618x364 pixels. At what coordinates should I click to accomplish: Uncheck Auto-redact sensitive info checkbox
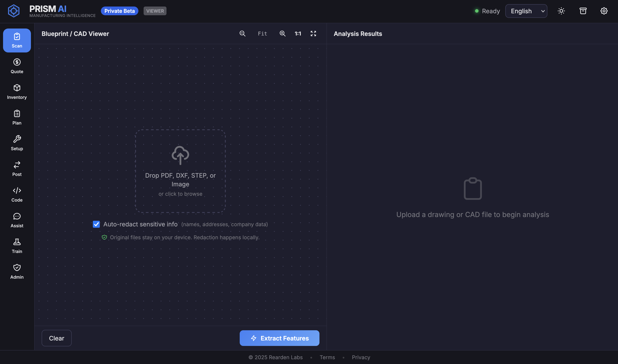click(96, 224)
